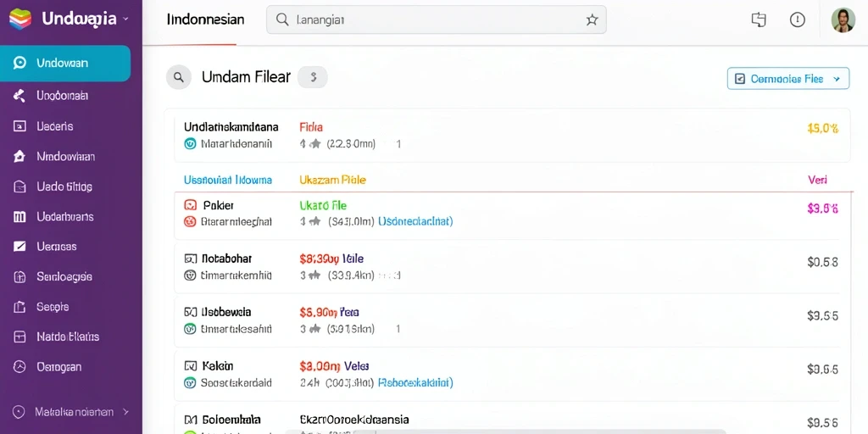Click the user avatar in top right
This screenshot has height=434, width=868.
pos(843,20)
